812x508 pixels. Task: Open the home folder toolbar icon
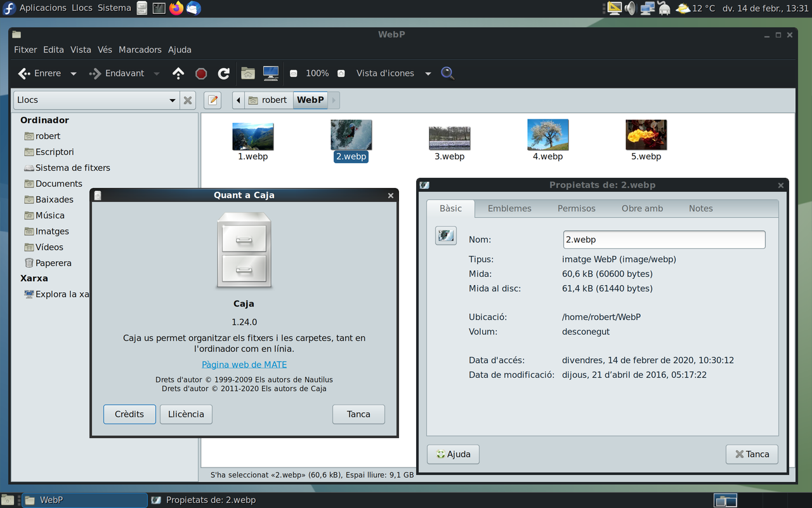pyautogui.click(x=248, y=74)
